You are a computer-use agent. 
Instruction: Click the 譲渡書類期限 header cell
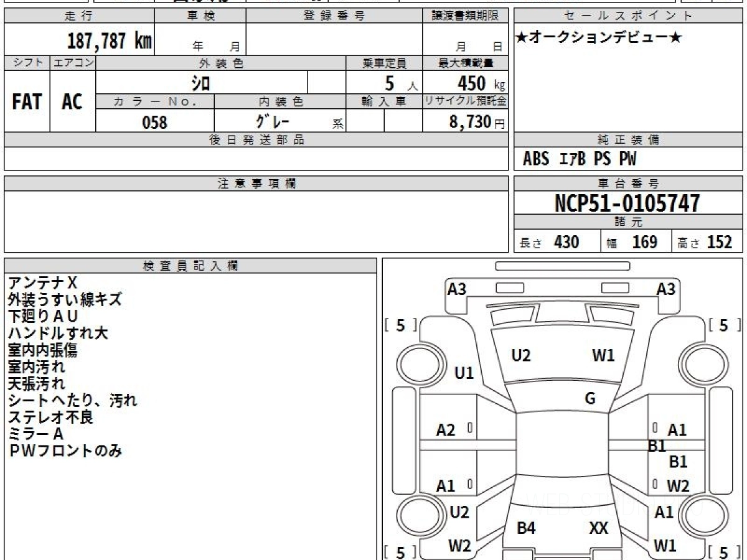click(x=466, y=16)
